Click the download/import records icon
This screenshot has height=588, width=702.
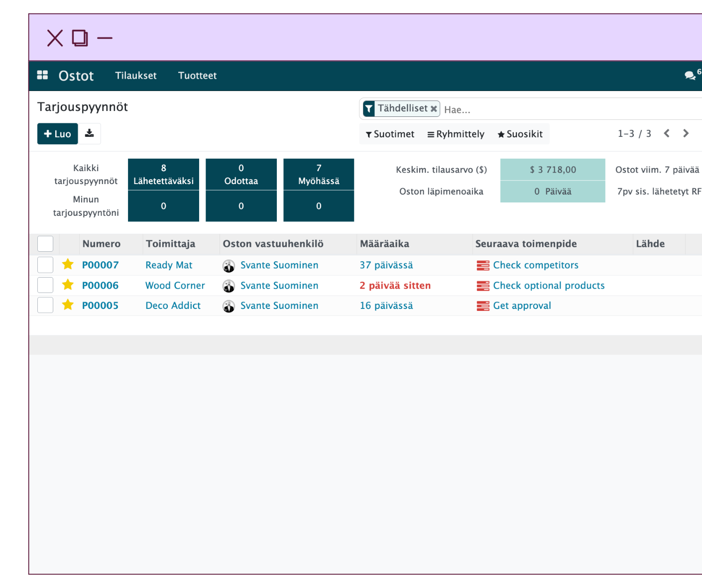coord(90,133)
